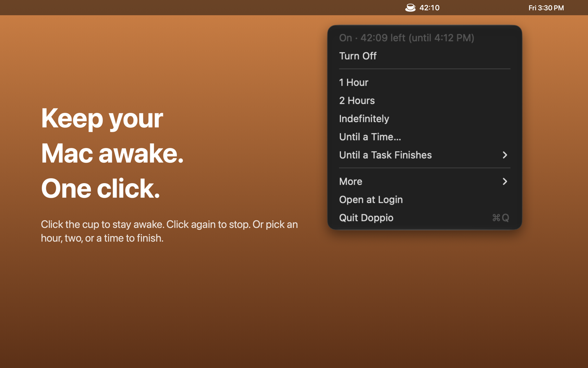Click the Doppio coffee cup menu bar icon
This screenshot has width=588, height=368.
(x=410, y=8)
